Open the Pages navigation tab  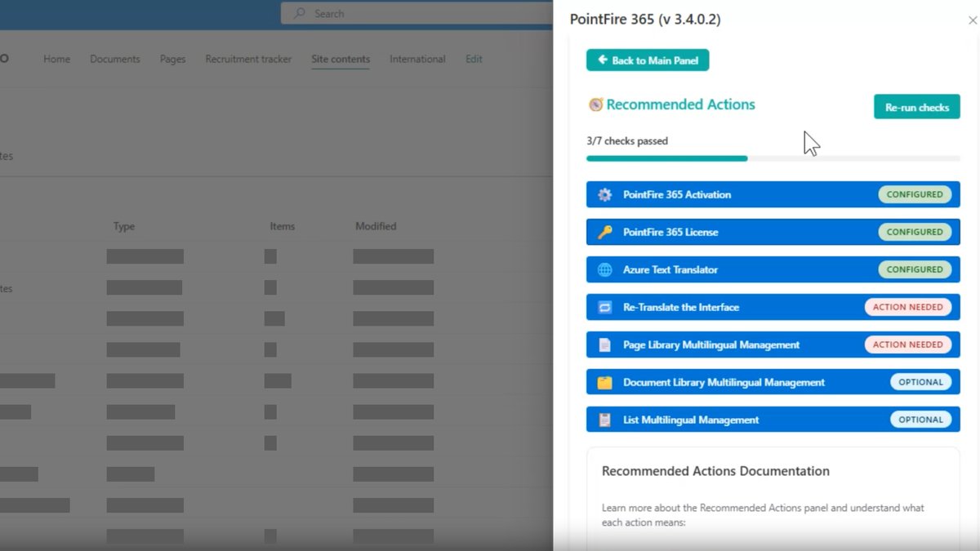[x=172, y=59]
